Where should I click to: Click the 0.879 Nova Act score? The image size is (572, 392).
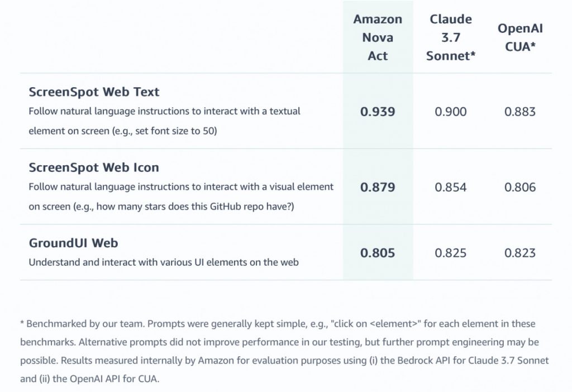(x=378, y=187)
